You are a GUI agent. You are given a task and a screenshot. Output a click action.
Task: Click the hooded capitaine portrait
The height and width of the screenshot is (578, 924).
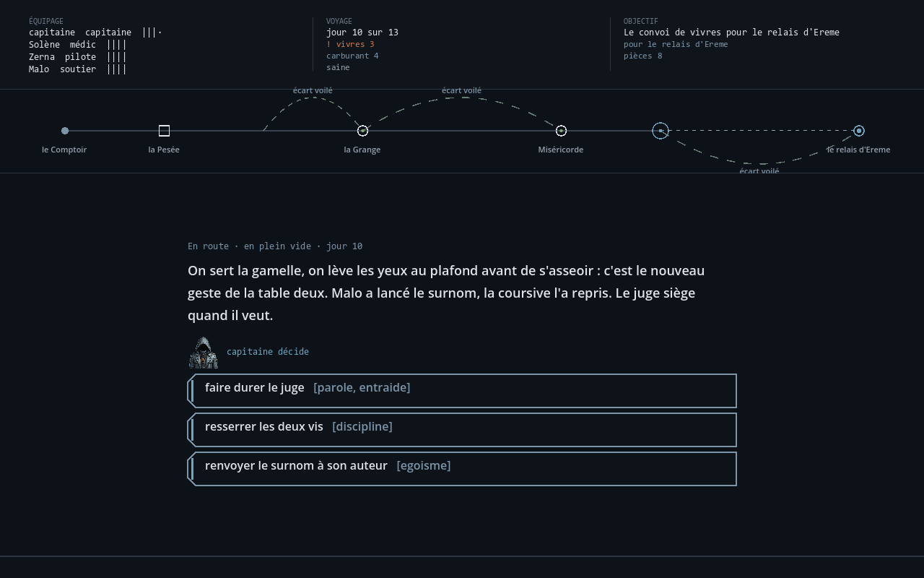point(204,353)
